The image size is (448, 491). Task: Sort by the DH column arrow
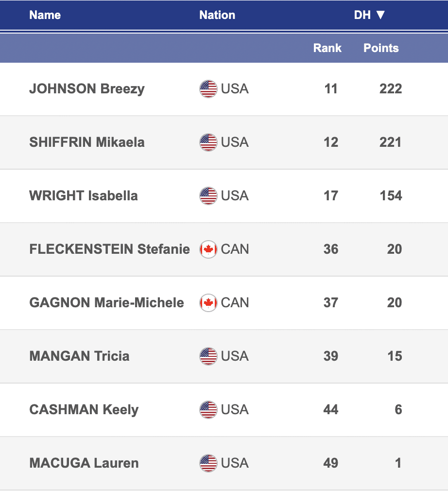(x=380, y=15)
